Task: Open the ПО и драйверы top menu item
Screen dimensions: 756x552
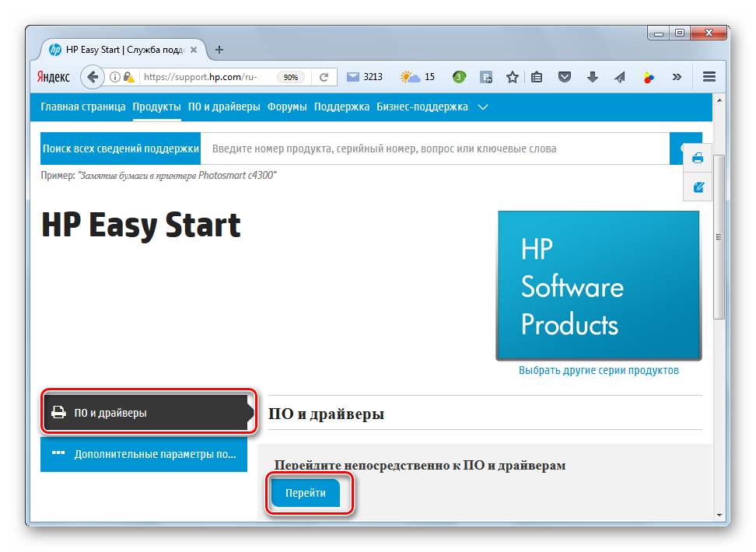Action: 224,107
